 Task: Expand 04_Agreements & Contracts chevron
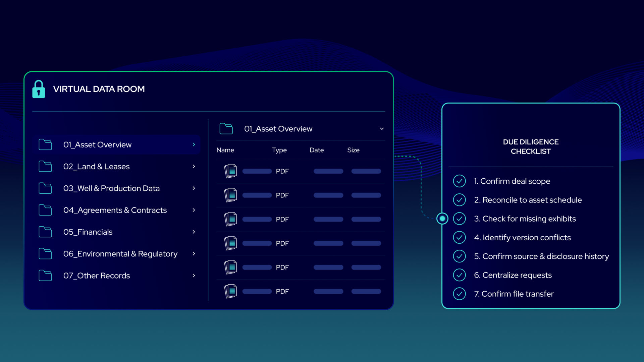194,210
